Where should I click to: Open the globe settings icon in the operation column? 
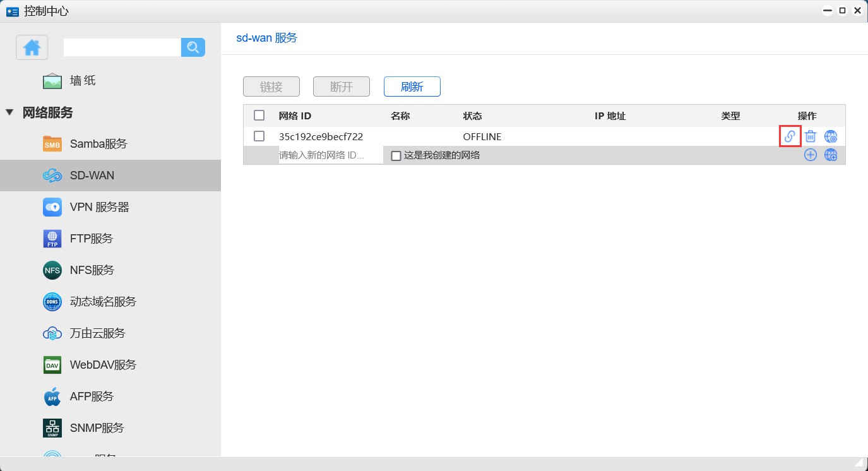tap(831, 136)
